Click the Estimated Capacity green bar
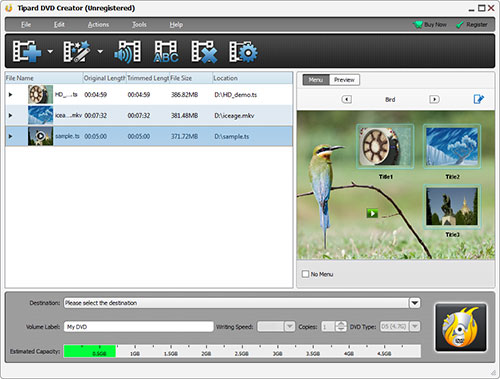The width and height of the screenshot is (500, 379). 90,351
